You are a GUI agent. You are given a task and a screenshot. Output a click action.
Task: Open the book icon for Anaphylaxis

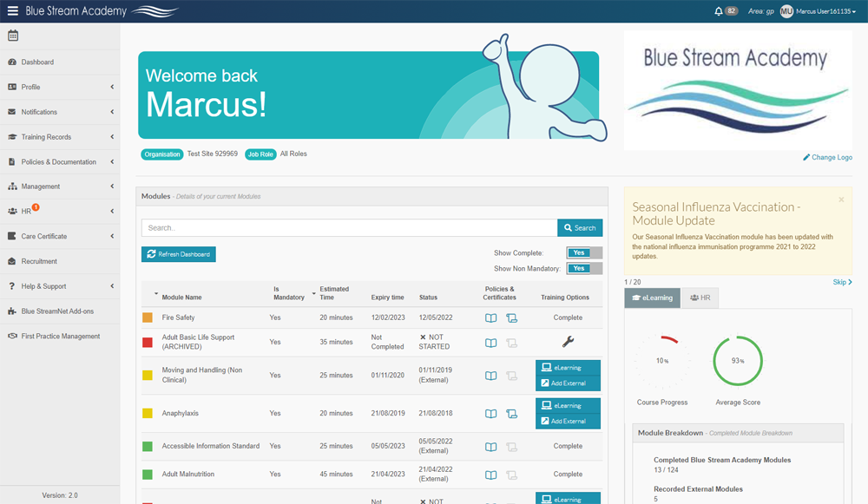coord(490,414)
